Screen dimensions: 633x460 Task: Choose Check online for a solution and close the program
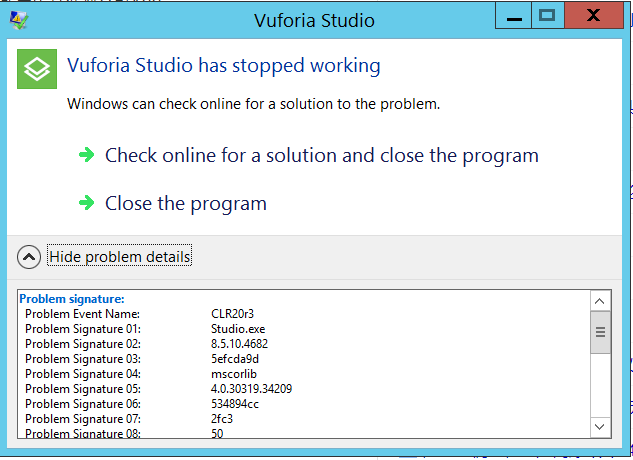pos(322,156)
